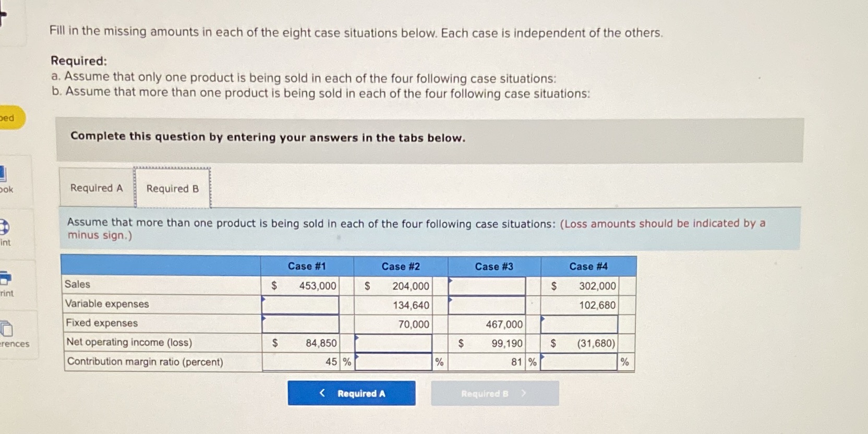
Task: Select the Required B tab
Action: point(172,188)
